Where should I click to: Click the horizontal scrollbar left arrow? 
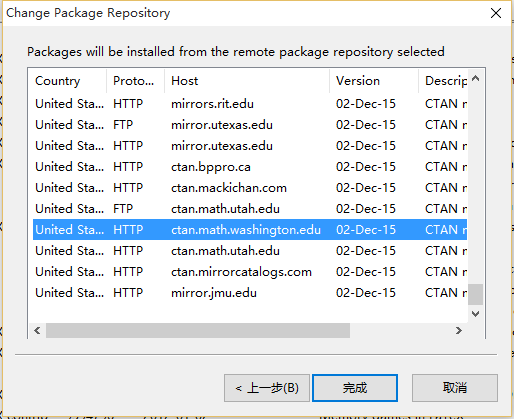37,330
